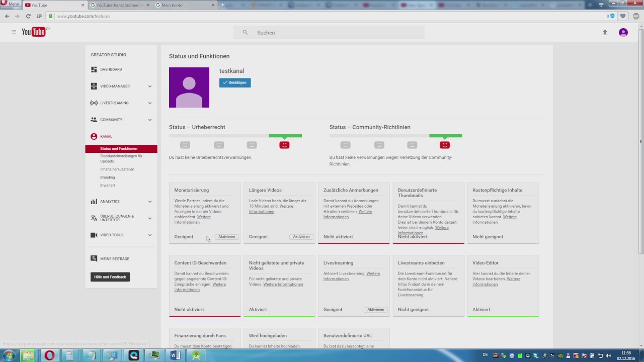Open the Windows Start button

pos(9,355)
